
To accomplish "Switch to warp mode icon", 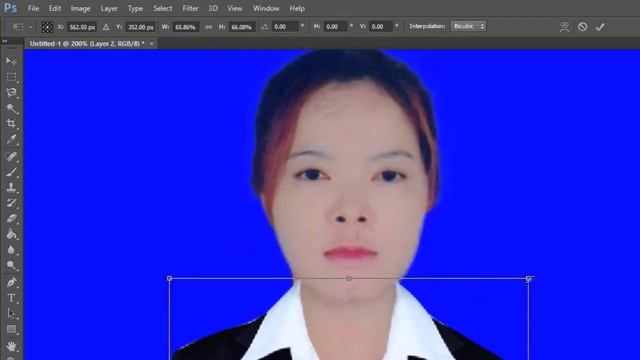I will (x=564, y=27).
